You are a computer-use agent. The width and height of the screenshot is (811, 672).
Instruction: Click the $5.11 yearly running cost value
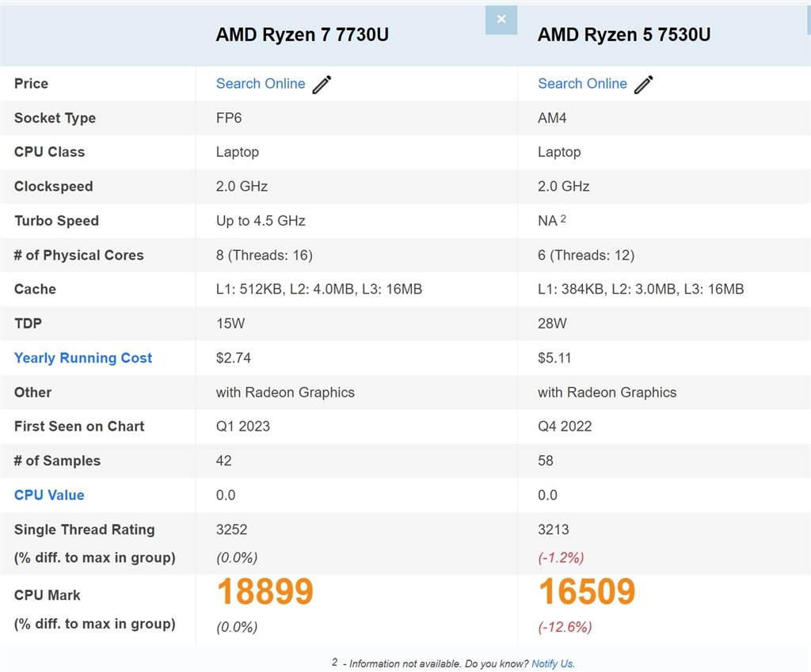point(554,358)
